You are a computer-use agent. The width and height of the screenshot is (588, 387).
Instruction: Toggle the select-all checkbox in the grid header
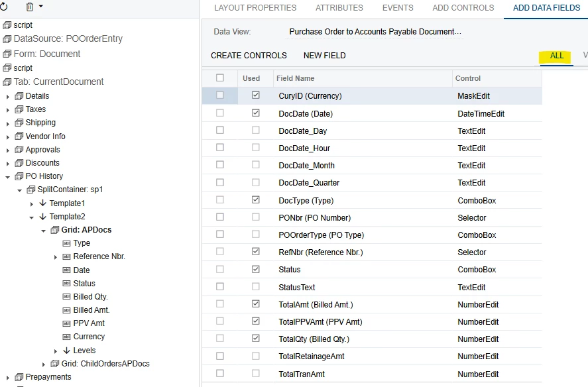219,78
